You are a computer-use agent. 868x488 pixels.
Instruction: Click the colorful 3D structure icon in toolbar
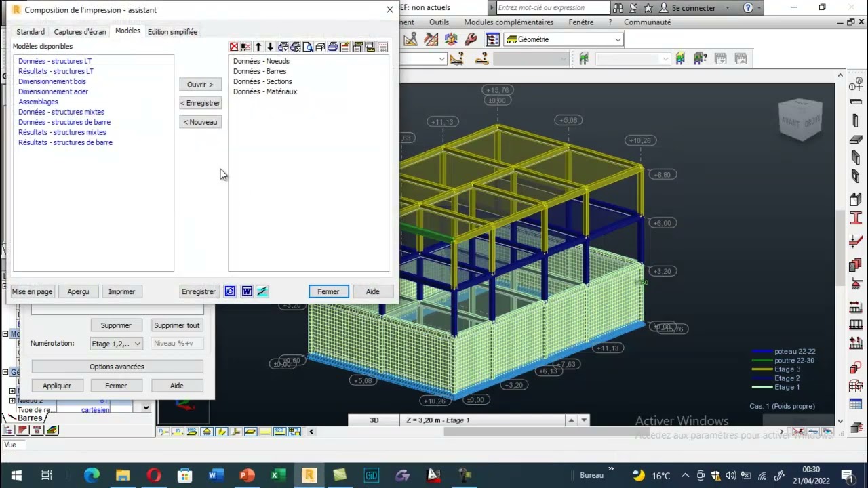(451, 39)
